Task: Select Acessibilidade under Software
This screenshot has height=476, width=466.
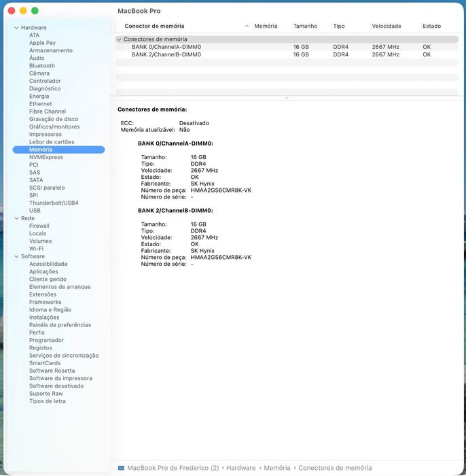Action: (48, 264)
